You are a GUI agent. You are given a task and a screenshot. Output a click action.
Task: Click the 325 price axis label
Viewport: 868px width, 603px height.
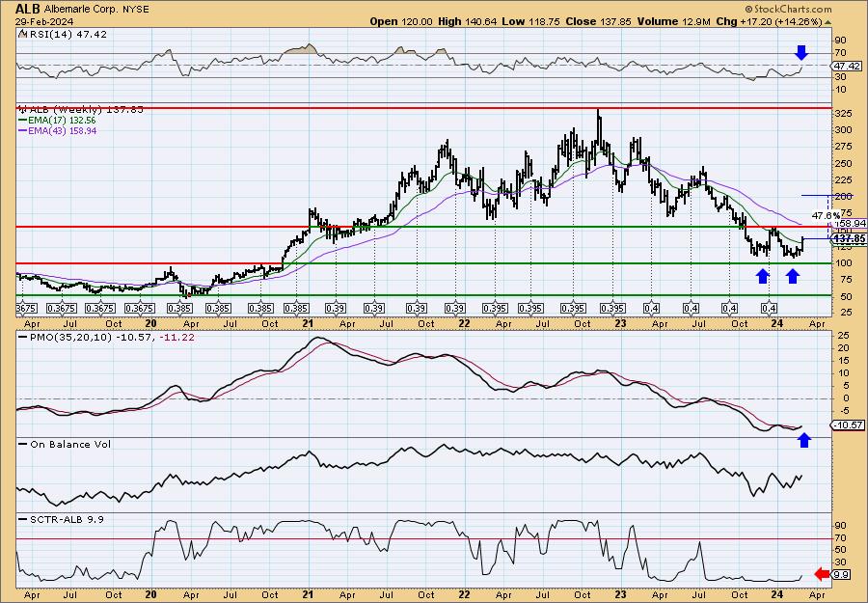click(x=844, y=114)
